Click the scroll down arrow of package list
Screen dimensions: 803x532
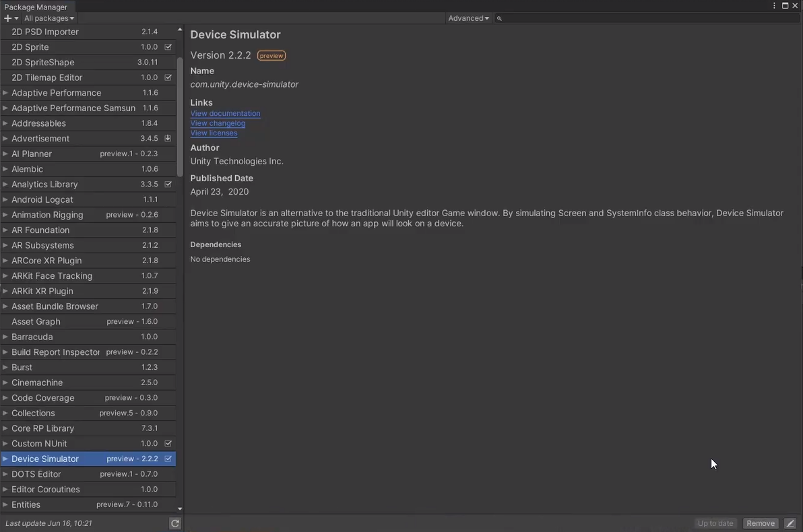pos(180,508)
